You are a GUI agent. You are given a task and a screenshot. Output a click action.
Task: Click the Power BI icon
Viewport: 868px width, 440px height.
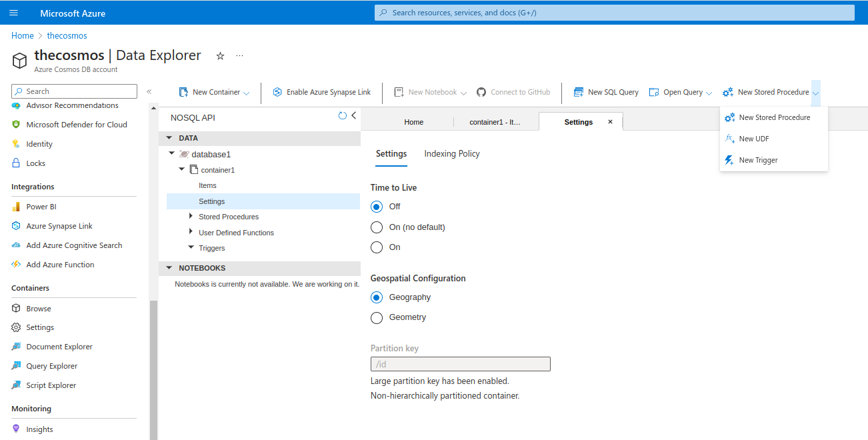click(16, 207)
